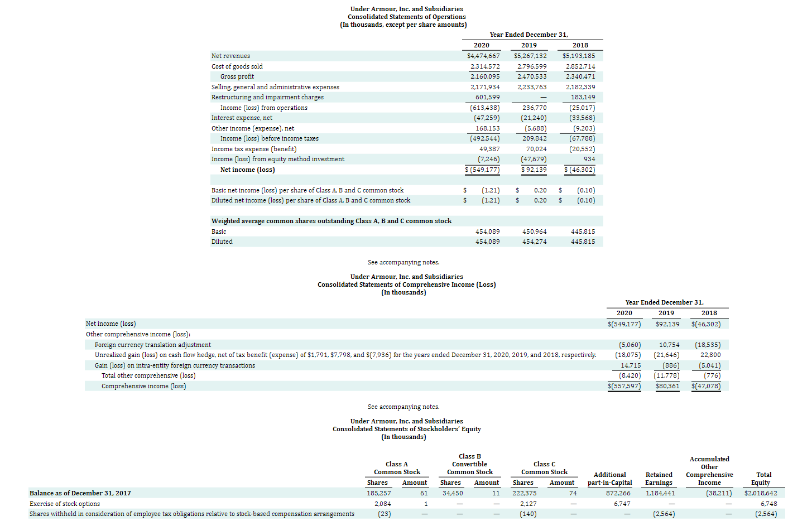The image size is (812, 521).
Task: Click the second See accompanying notes text
Action: [x=403, y=407]
